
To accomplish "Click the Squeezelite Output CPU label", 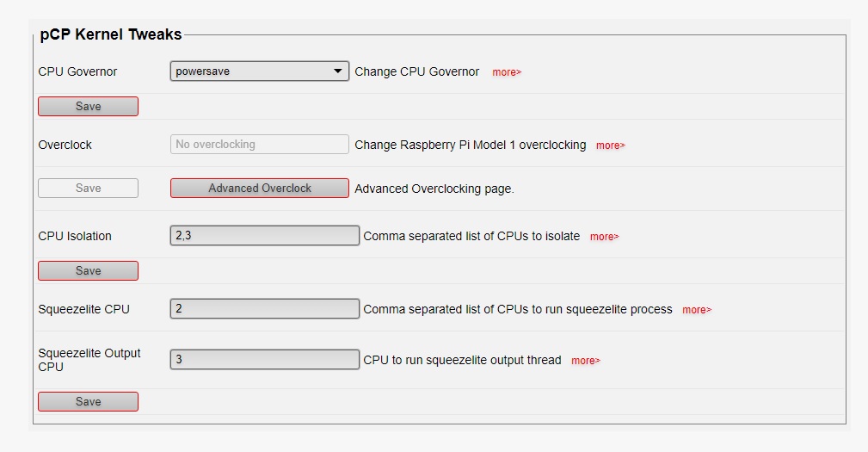I will (89, 360).
